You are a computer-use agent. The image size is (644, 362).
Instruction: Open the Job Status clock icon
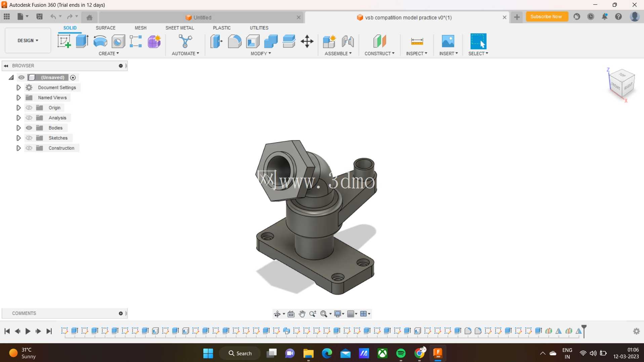point(591,16)
